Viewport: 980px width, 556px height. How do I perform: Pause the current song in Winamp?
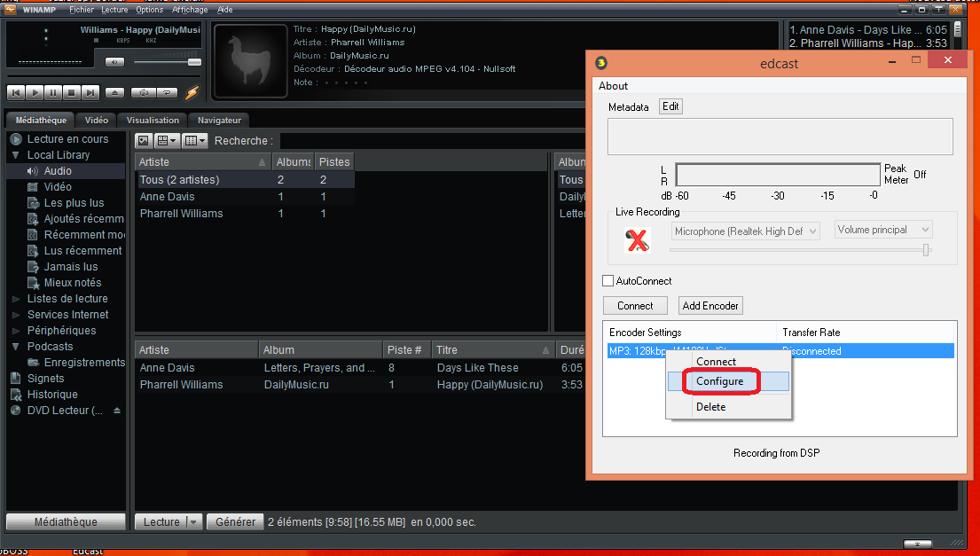tap(53, 93)
